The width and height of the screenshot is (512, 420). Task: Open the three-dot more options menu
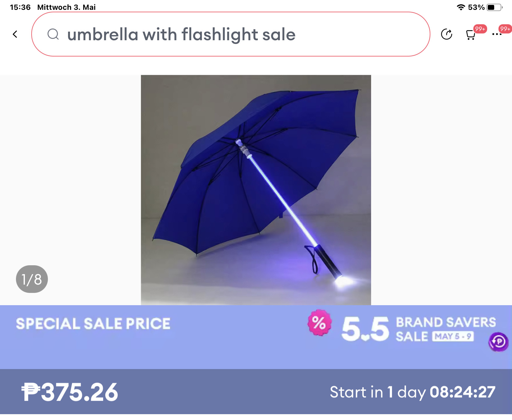(x=497, y=34)
